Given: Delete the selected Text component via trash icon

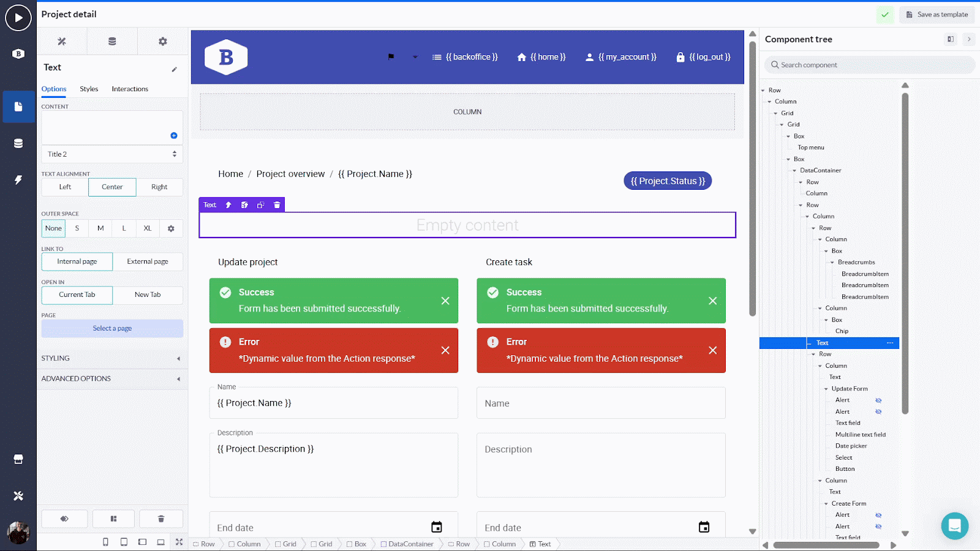Looking at the screenshot, I should pos(277,205).
